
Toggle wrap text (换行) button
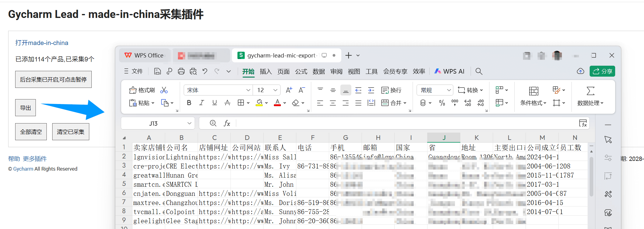click(x=391, y=90)
